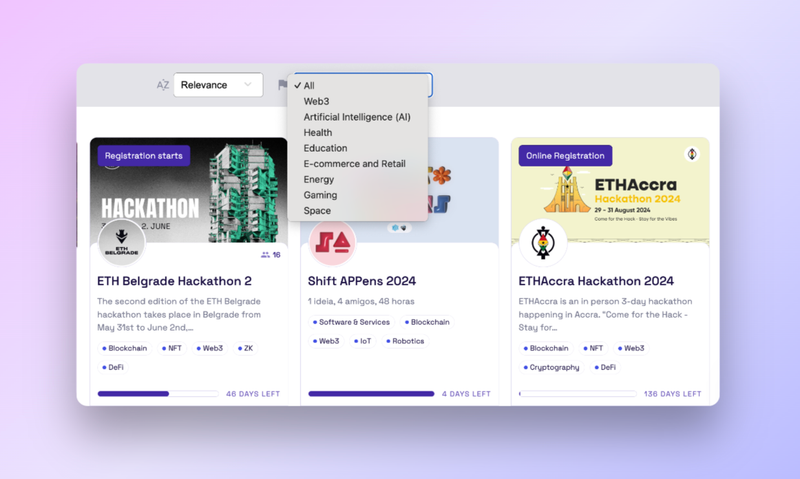Click the flag category filter icon
The image size is (800, 479).
coord(283,85)
